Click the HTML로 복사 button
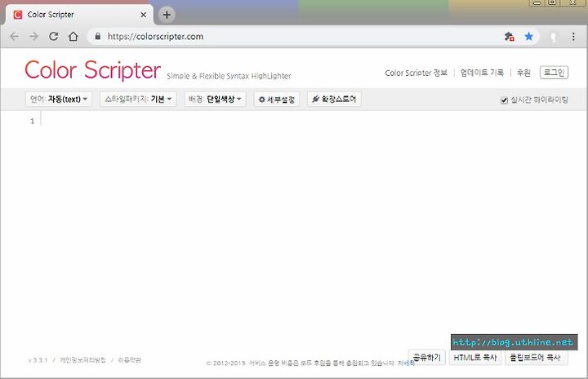The width and height of the screenshot is (588, 379). pyautogui.click(x=474, y=357)
